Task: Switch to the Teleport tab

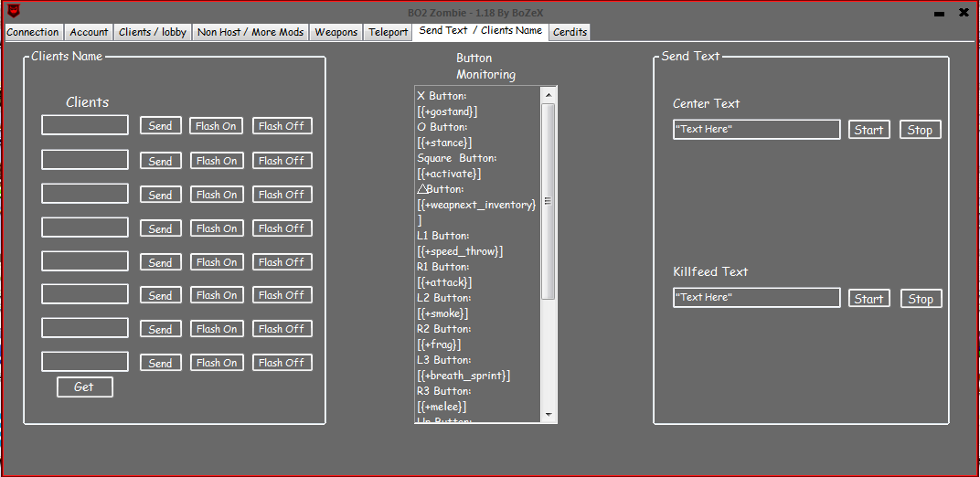Action: pos(389,33)
